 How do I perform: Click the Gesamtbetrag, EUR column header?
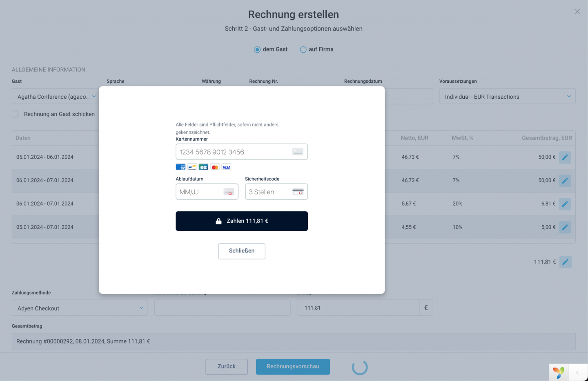(x=547, y=138)
